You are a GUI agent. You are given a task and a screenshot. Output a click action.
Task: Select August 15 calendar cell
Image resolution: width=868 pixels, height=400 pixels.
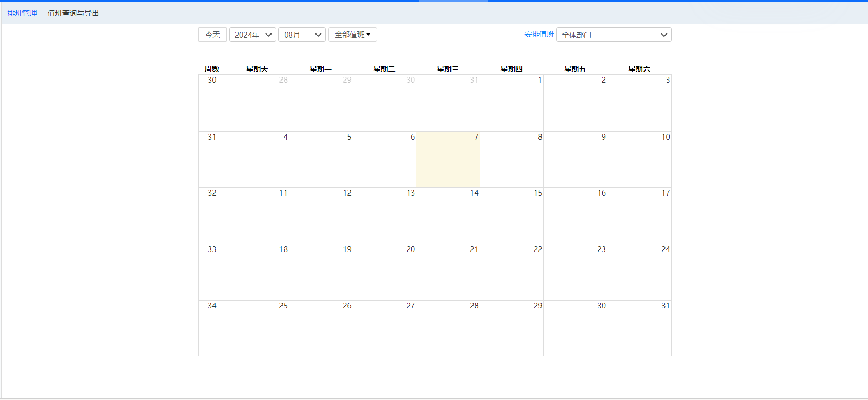click(512, 215)
